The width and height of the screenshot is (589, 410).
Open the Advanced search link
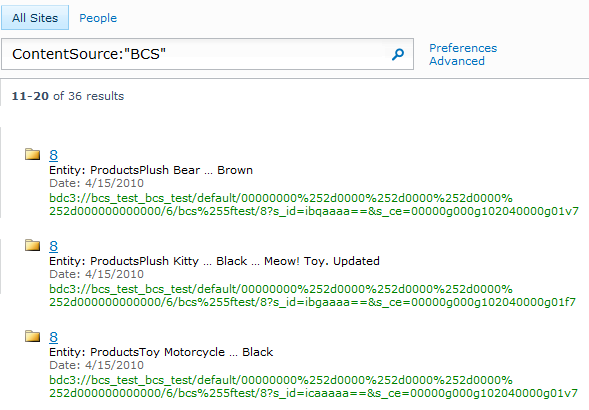[x=457, y=61]
